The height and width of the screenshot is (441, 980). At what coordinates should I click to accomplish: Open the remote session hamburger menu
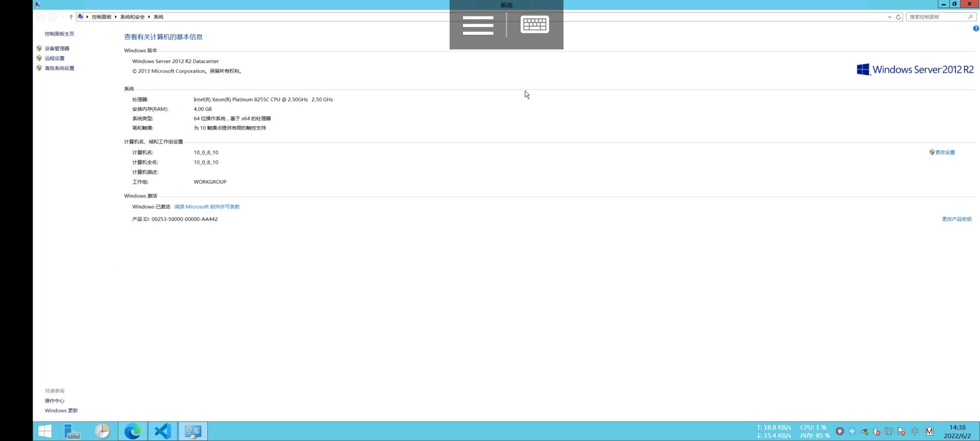478,25
